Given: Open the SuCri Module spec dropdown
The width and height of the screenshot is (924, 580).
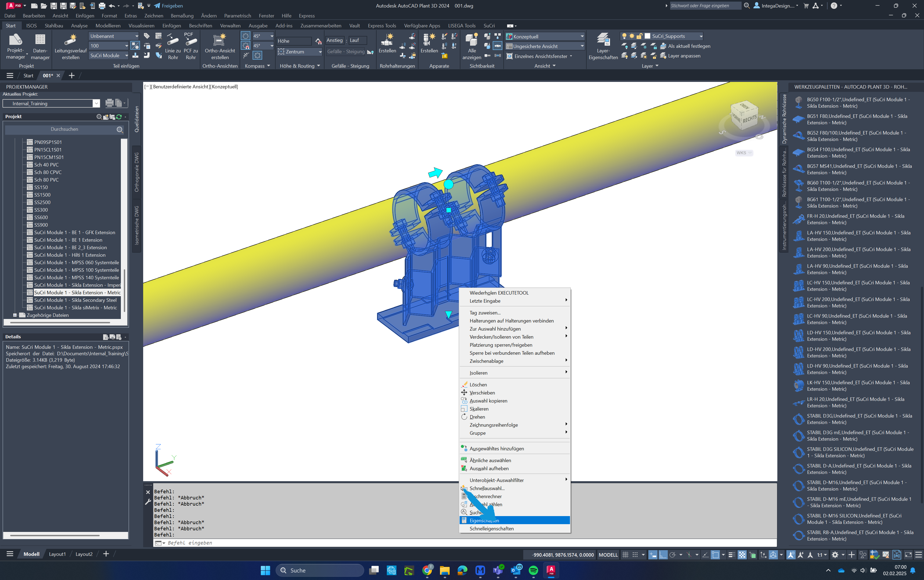Looking at the screenshot, I should tap(109, 55).
